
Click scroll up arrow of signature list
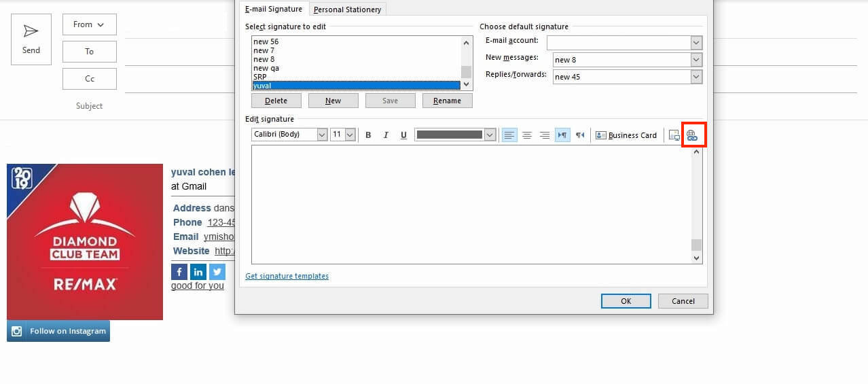click(466, 43)
